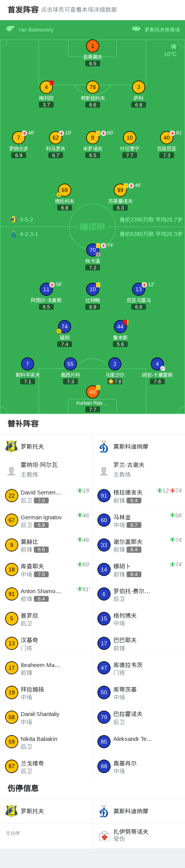Click 7.7 rating badge under 什切季宁
The image size is (185, 868).
click(130, 155)
